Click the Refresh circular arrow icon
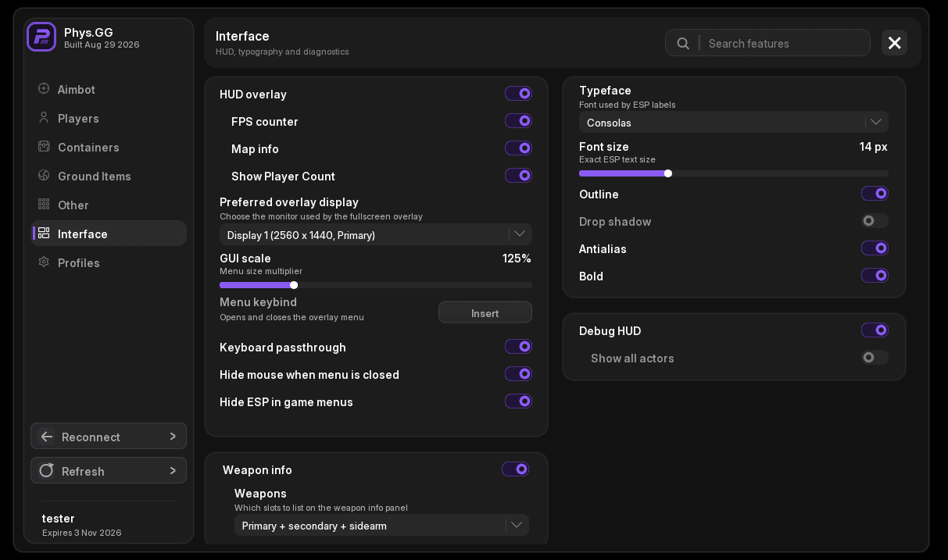Image resolution: width=948 pixels, height=560 pixels. [47, 471]
